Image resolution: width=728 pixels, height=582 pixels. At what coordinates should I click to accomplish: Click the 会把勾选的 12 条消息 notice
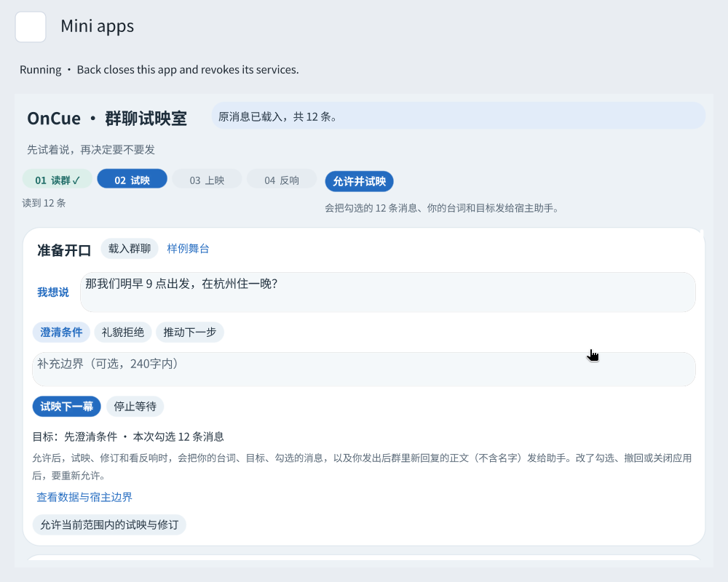[442, 208]
